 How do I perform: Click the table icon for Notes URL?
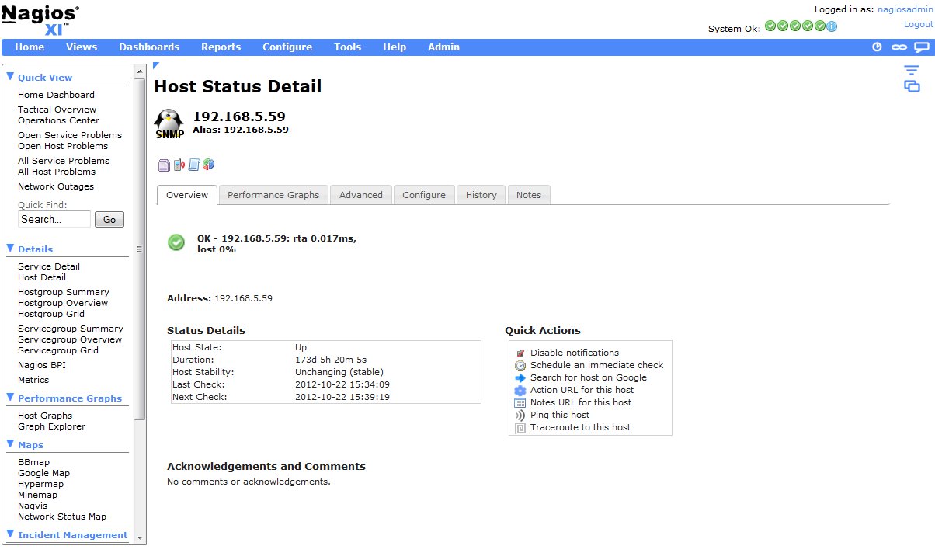tap(520, 402)
